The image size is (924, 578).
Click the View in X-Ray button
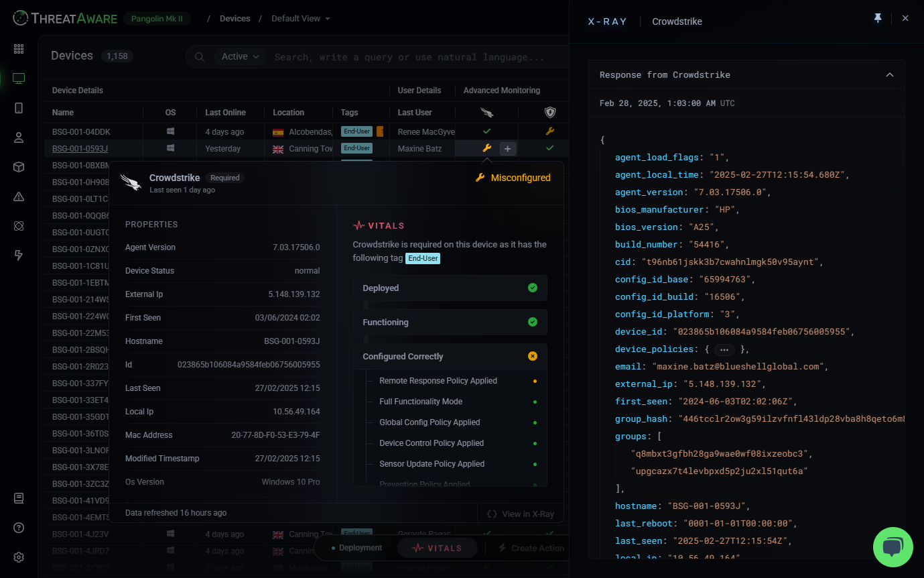click(x=521, y=514)
